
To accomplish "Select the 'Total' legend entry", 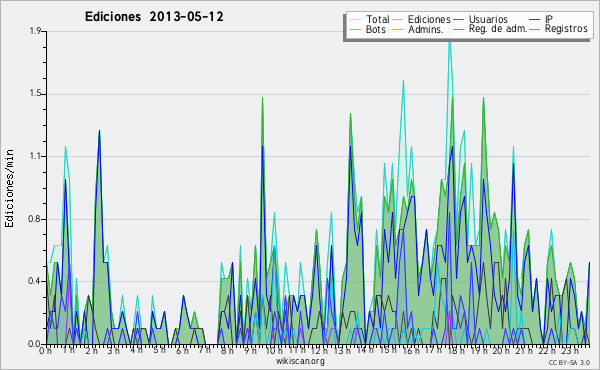I will click(378, 19).
